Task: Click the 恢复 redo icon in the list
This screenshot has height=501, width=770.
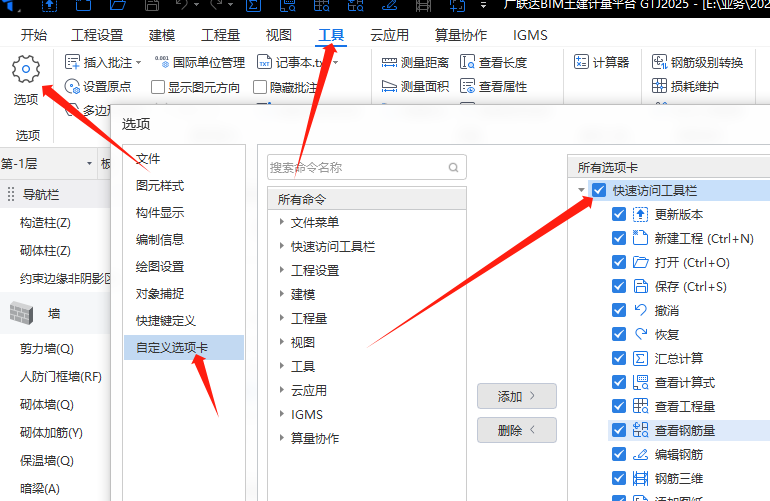Action: pyautogui.click(x=640, y=334)
